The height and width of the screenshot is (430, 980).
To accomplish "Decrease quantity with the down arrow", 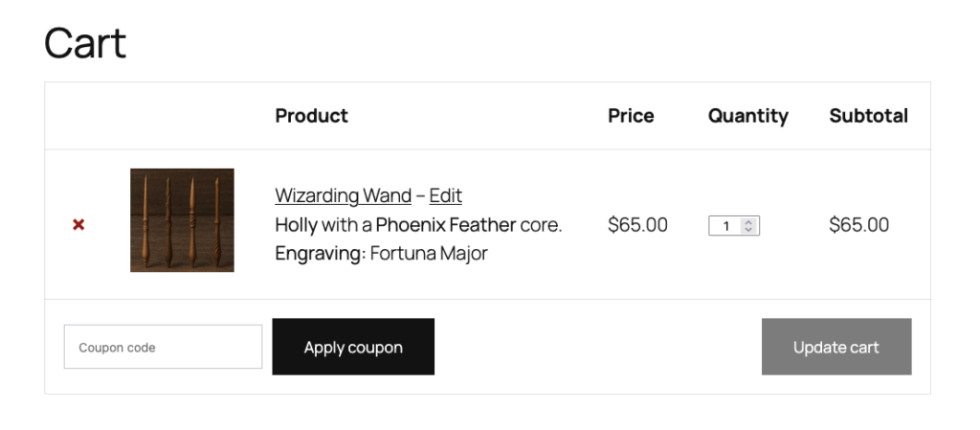I will click(749, 230).
